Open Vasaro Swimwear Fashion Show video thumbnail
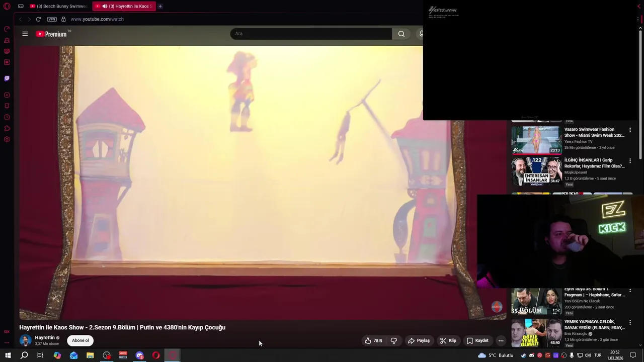The height and width of the screenshot is (362, 644). coord(536,140)
